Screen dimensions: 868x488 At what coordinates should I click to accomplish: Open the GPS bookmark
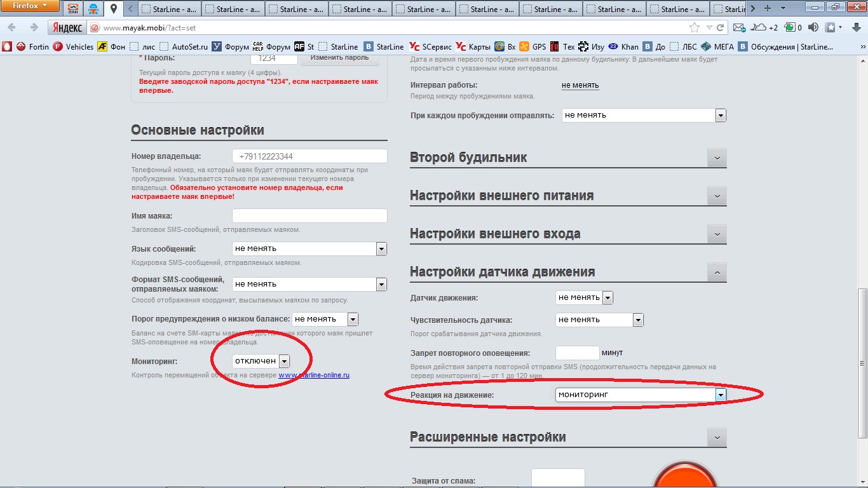coord(532,46)
